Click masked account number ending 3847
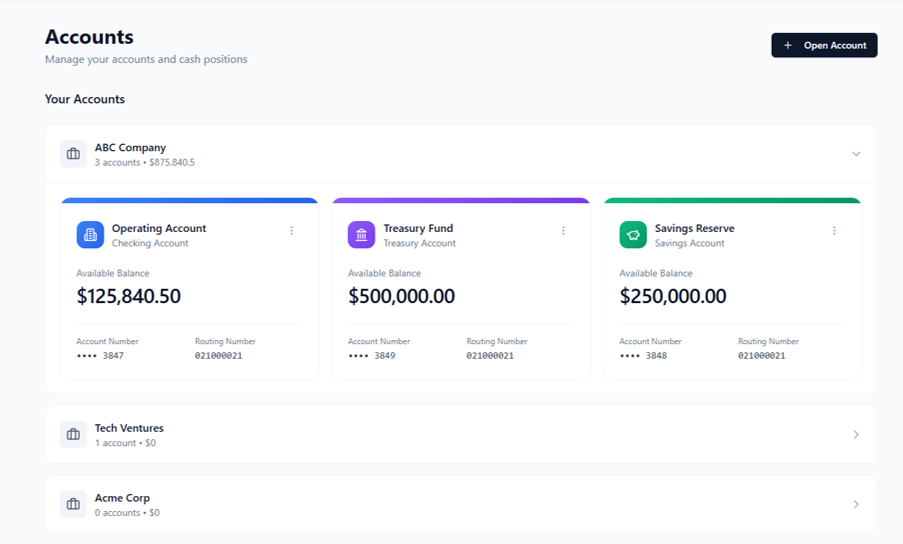Image resolution: width=903 pixels, height=544 pixels. tap(100, 356)
